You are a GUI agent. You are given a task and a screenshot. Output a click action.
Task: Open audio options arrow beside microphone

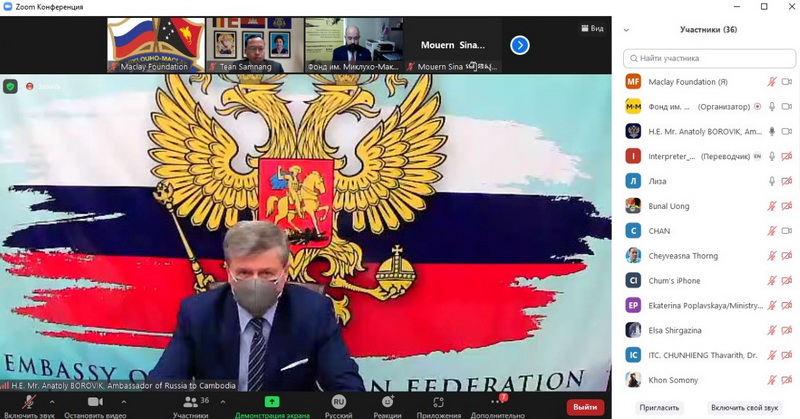(52, 402)
